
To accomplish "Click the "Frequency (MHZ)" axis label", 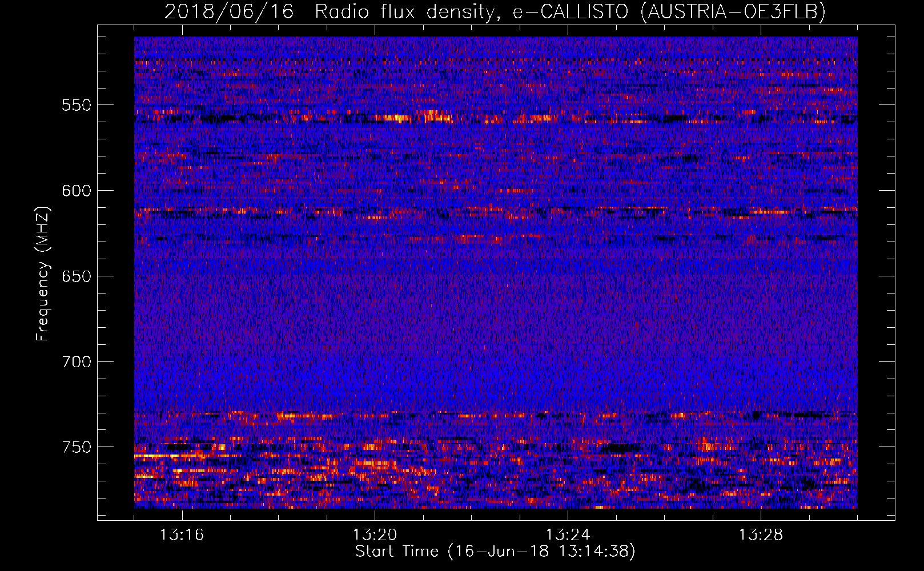I will (43, 274).
